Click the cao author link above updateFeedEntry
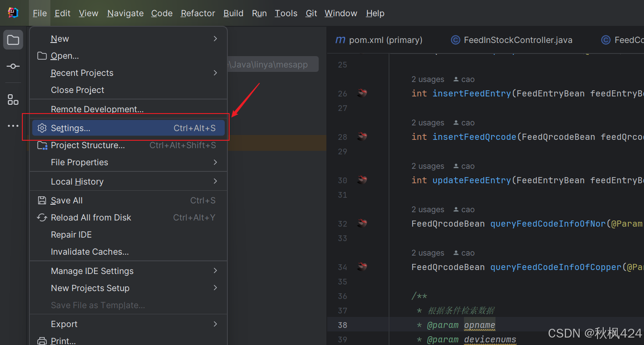Viewport: 644px width, 345px height. pyautogui.click(x=468, y=166)
